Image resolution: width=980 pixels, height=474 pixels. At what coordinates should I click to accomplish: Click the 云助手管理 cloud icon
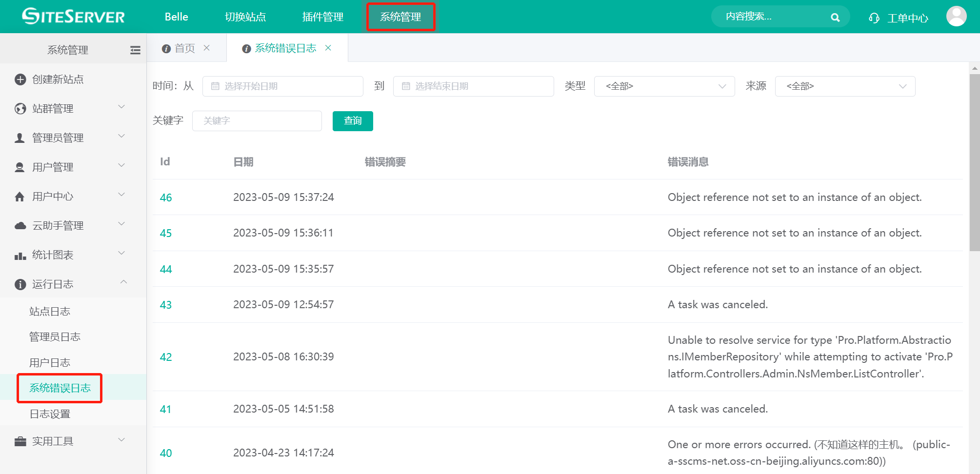click(20, 225)
